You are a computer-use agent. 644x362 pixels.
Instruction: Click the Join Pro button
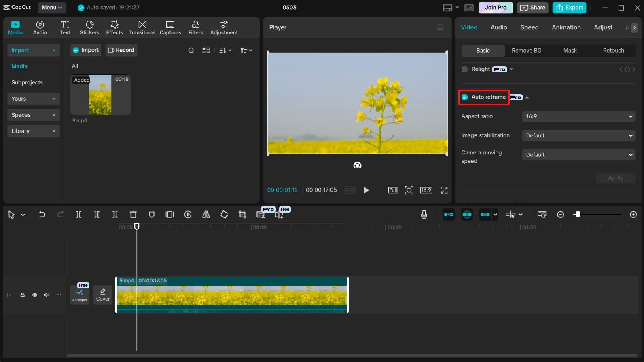click(x=496, y=8)
